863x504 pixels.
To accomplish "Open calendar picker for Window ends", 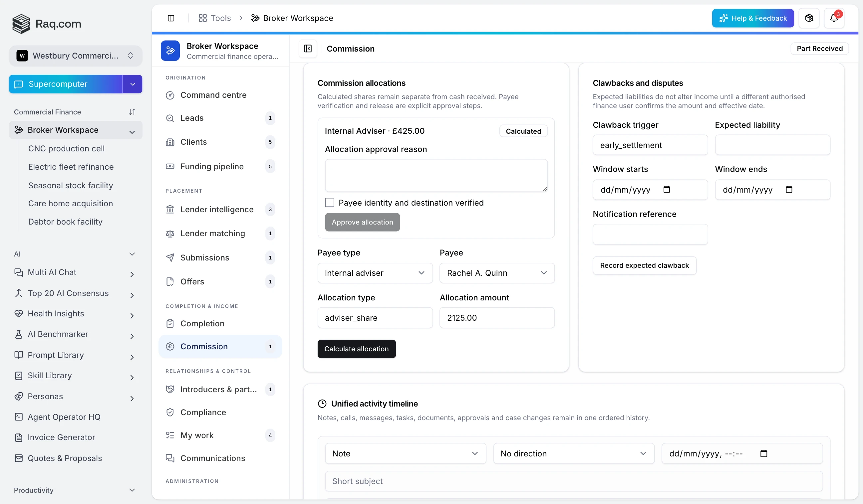I will [x=789, y=189].
